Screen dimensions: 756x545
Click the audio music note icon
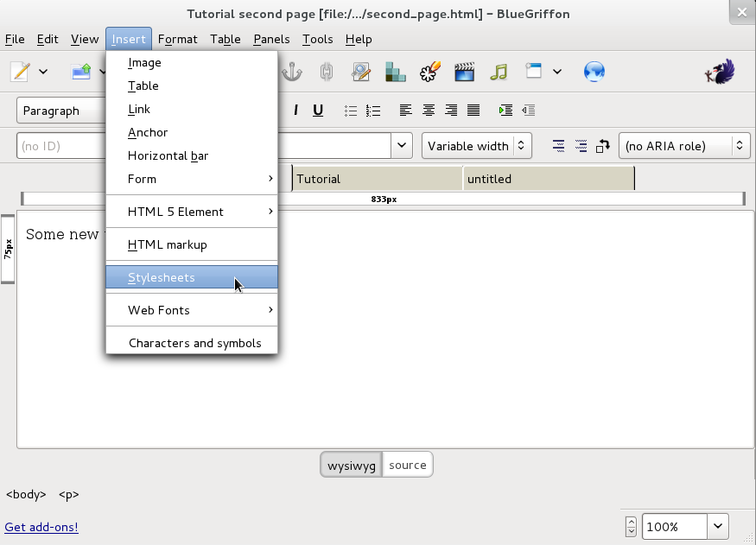[x=499, y=72]
